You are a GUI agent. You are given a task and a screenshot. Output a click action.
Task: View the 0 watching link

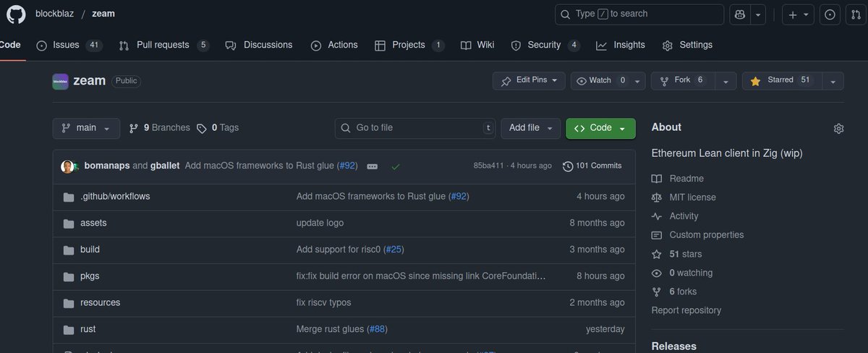pyautogui.click(x=681, y=273)
